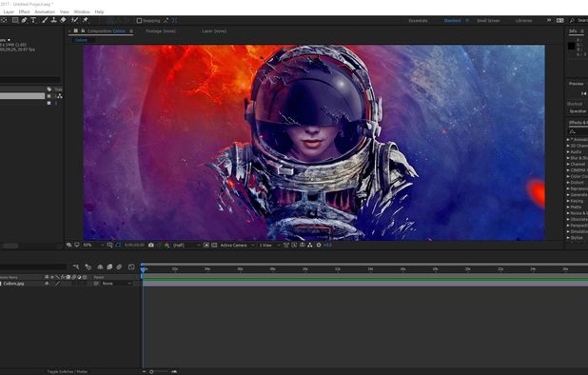Open the Effect menu

pyautogui.click(x=24, y=12)
